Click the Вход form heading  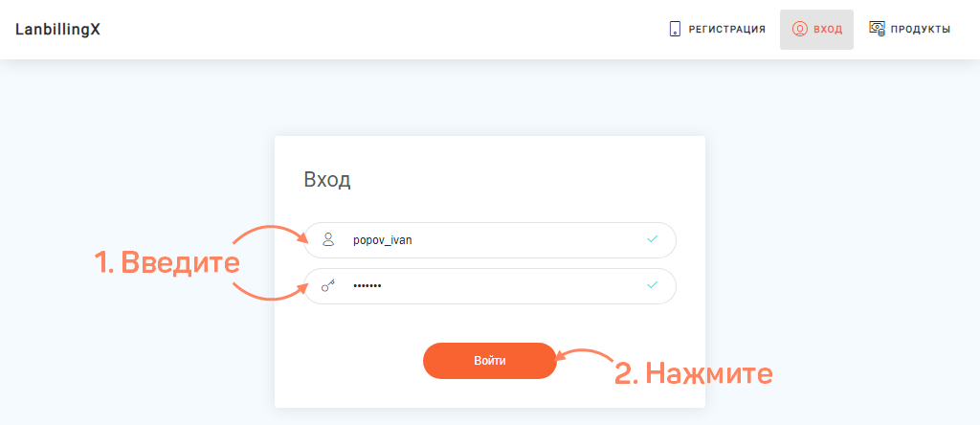point(327,180)
